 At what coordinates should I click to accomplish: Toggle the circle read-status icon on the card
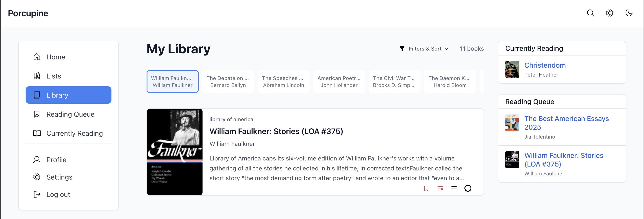[468, 188]
